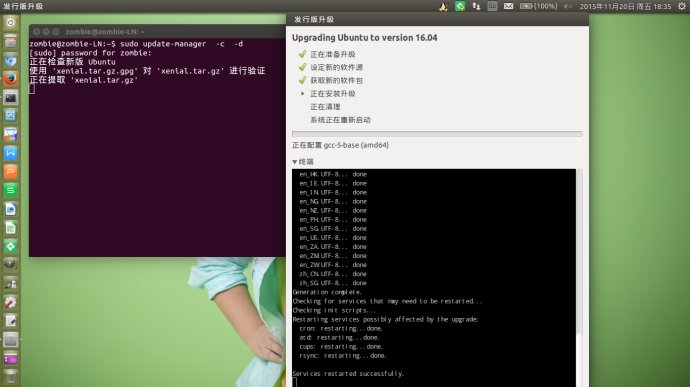Click the status text 正在配置 gcc-5-base (amd64)

coord(341,145)
